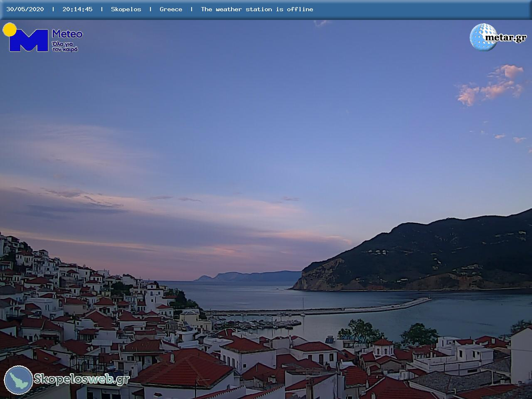Click the metar.gr globe logo
This screenshot has width=532, height=399.
coord(498,37)
